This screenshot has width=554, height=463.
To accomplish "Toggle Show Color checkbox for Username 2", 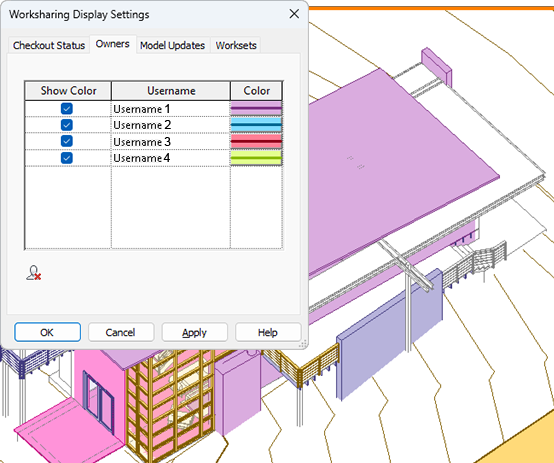I will 67,125.
